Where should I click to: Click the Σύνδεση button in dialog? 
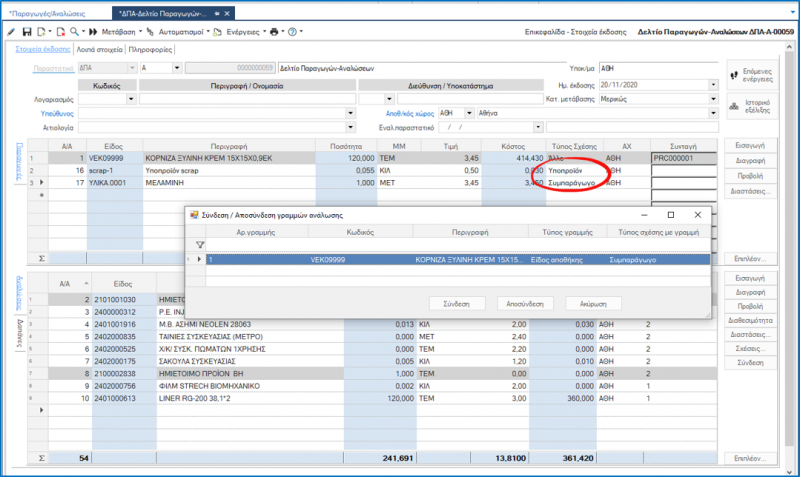[457, 304]
